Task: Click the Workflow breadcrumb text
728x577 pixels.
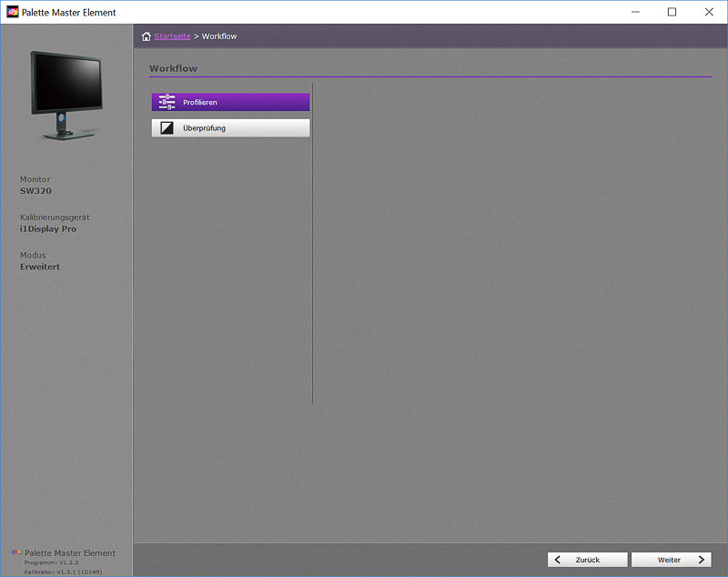Action: pos(219,36)
